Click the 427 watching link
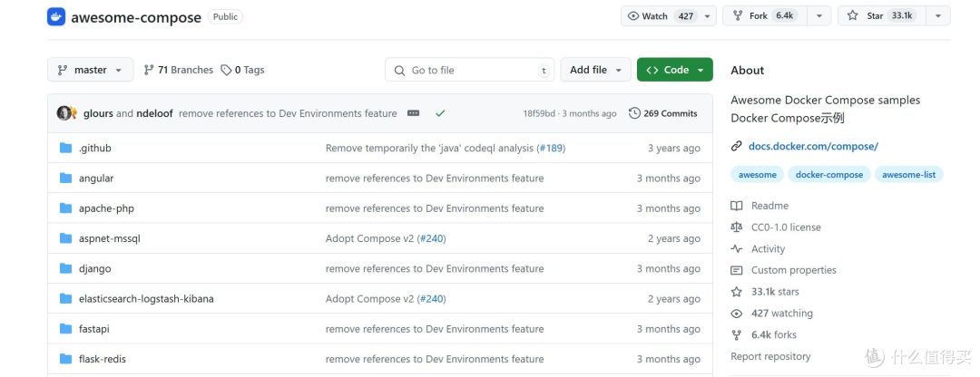This screenshot has width=980, height=377. (x=782, y=314)
